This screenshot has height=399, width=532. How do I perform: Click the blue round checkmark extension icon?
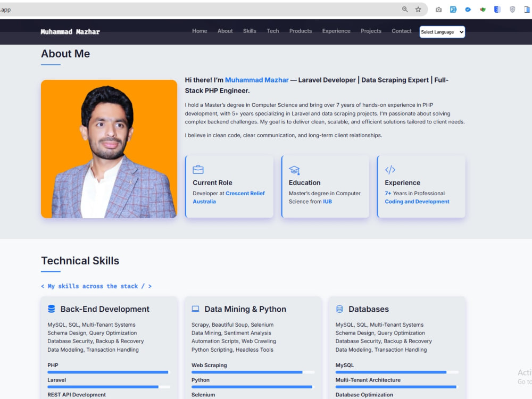point(468,10)
